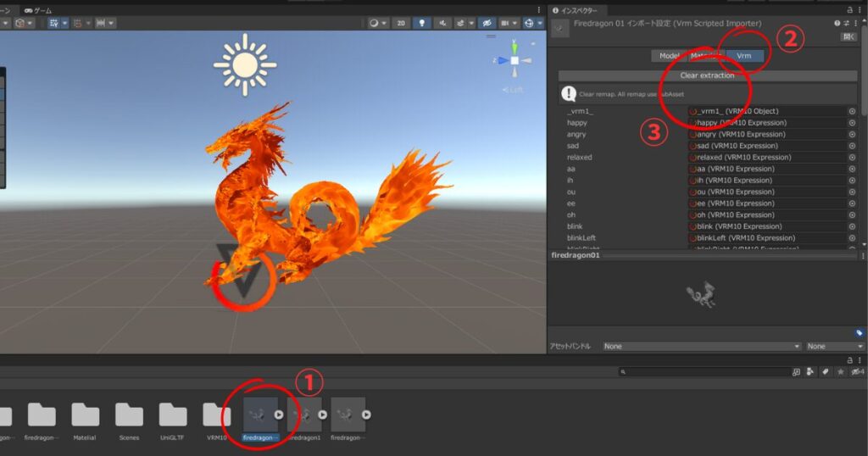
Task: Pick object for relaxed expression field
Action: coord(852,157)
